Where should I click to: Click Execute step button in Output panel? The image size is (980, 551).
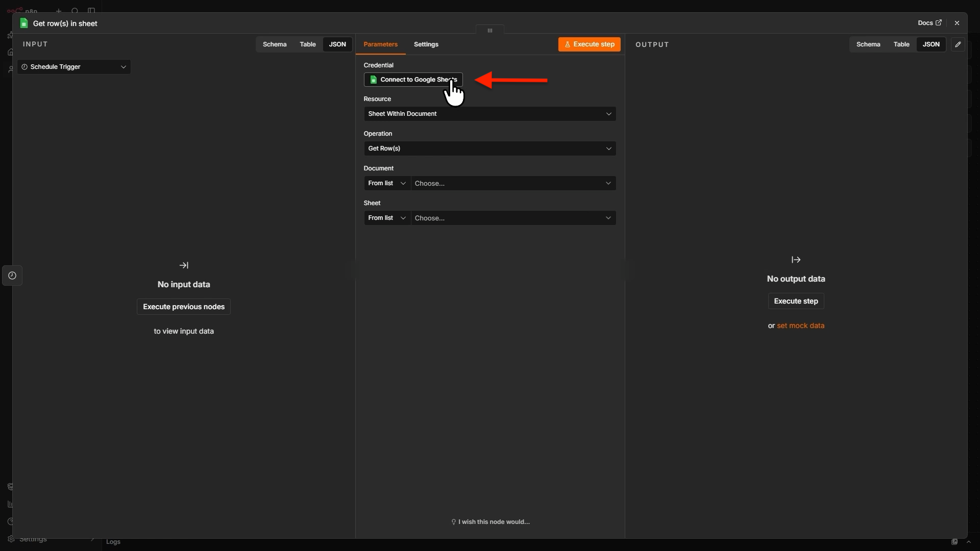point(796,301)
